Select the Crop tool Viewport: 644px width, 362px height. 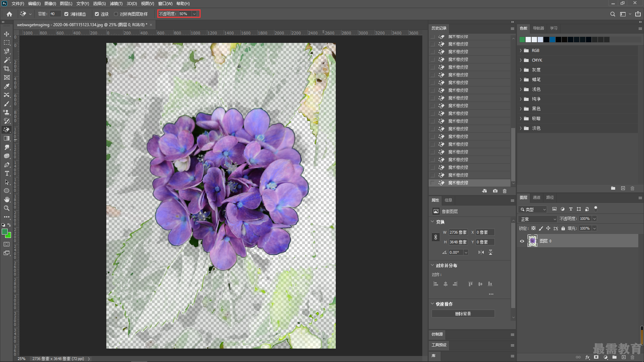coord(7,69)
